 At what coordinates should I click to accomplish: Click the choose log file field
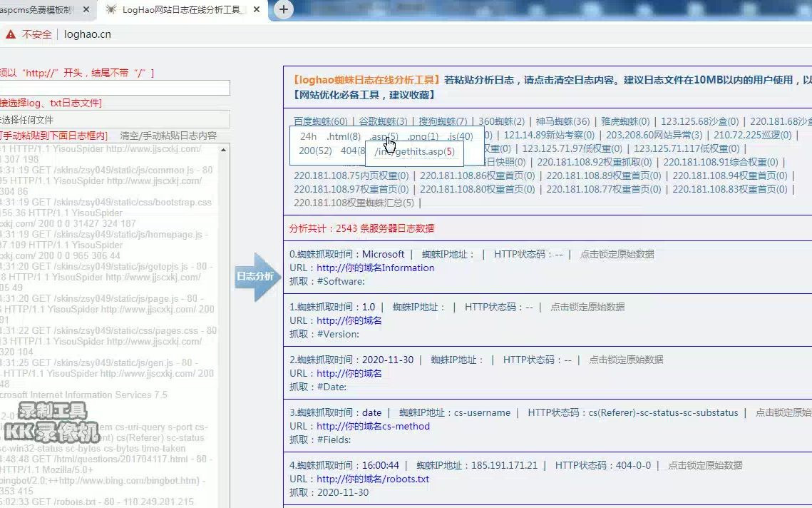pyautogui.click(x=115, y=120)
